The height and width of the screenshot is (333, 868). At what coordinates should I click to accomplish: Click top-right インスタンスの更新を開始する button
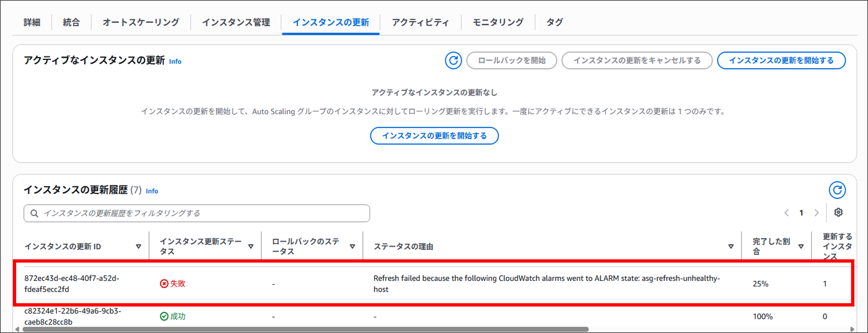pyautogui.click(x=781, y=60)
